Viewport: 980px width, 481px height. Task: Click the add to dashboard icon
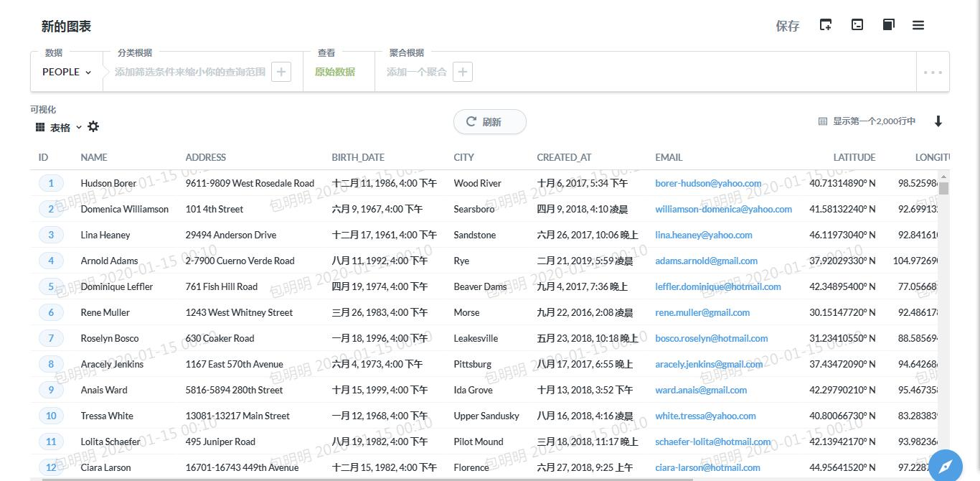click(x=826, y=25)
